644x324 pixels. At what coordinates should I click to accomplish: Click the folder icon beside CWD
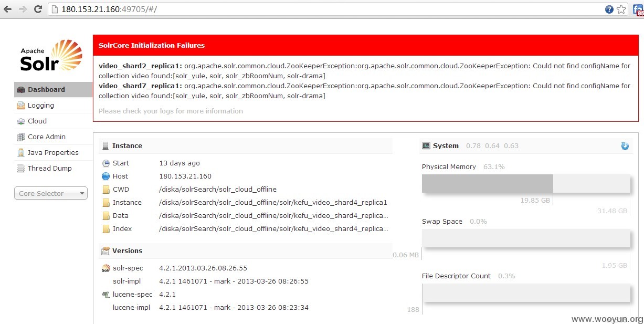point(106,190)
